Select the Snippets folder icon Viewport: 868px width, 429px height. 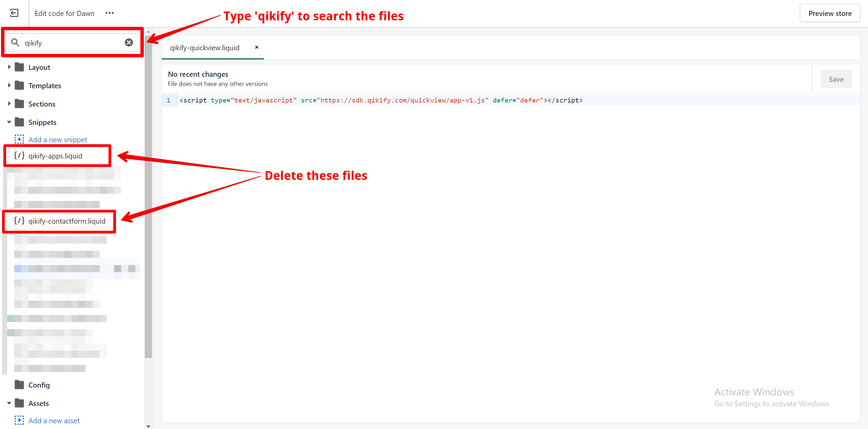(x=20, y=122)
